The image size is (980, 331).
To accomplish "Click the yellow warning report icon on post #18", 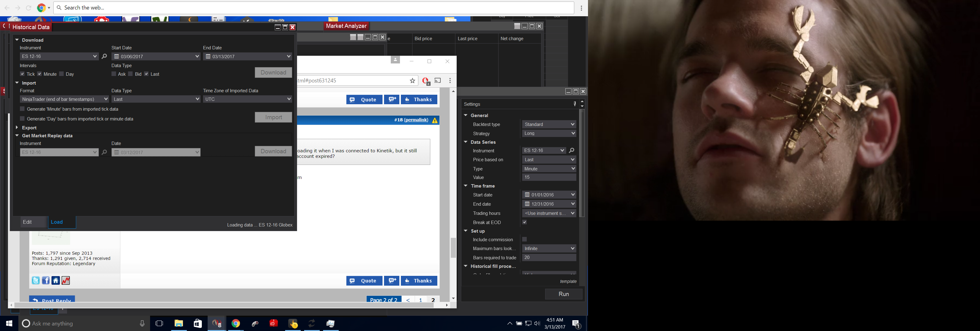I will tap(435, 120).
